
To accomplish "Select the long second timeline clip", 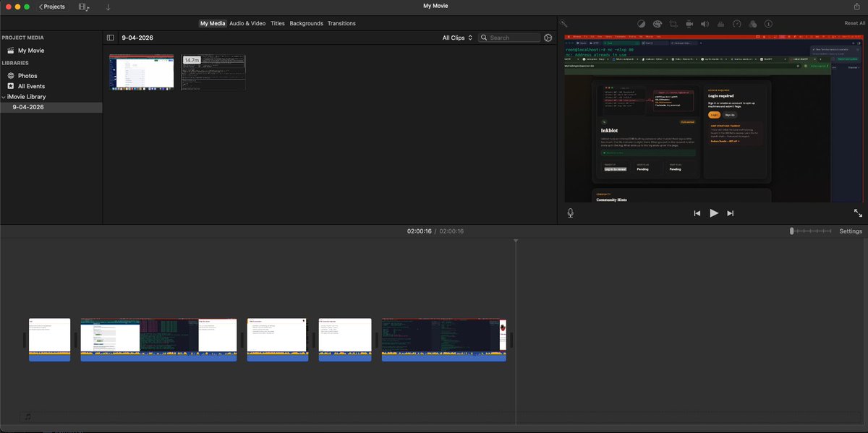I will point(158,339).
